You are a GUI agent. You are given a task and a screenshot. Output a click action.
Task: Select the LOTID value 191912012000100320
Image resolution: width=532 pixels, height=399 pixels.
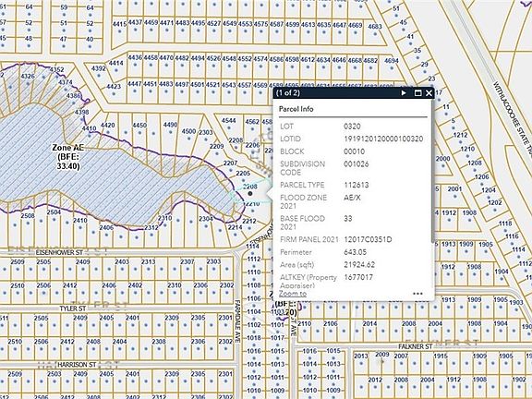[383, 139]
